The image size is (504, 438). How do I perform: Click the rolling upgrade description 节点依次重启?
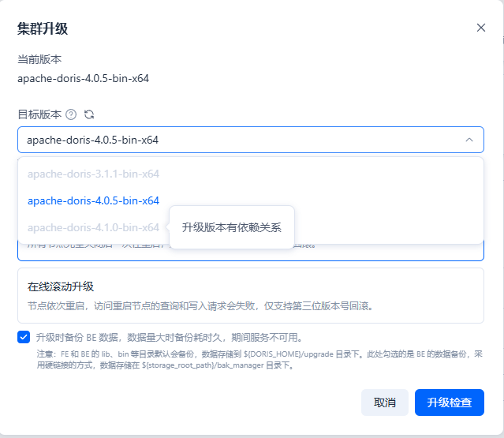(x=200, y=306)
